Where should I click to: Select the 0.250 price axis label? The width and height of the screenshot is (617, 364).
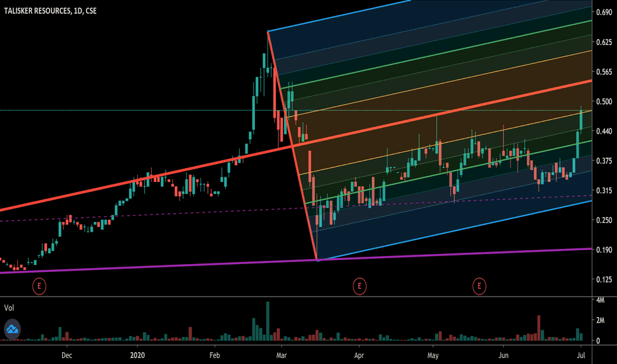point(604,220)
